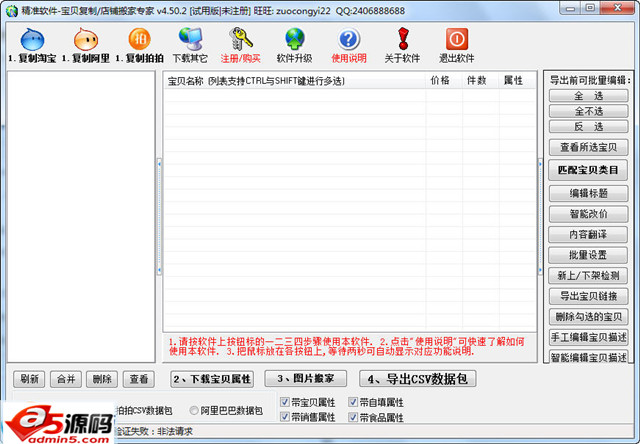The height and width of the screenshot is (444, 640).
Task: Click status bar text 非法请求
Action: [175, 431]
